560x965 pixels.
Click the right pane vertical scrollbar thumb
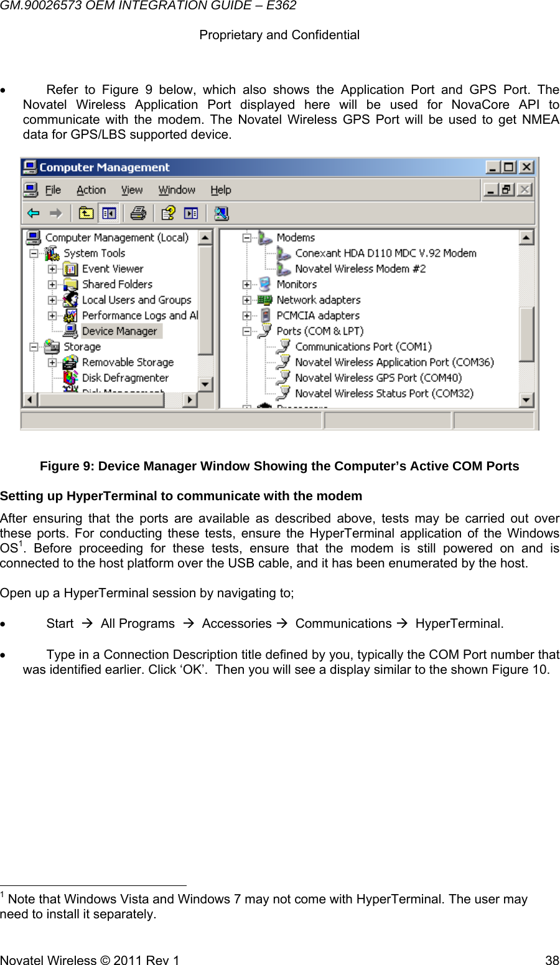526,334
